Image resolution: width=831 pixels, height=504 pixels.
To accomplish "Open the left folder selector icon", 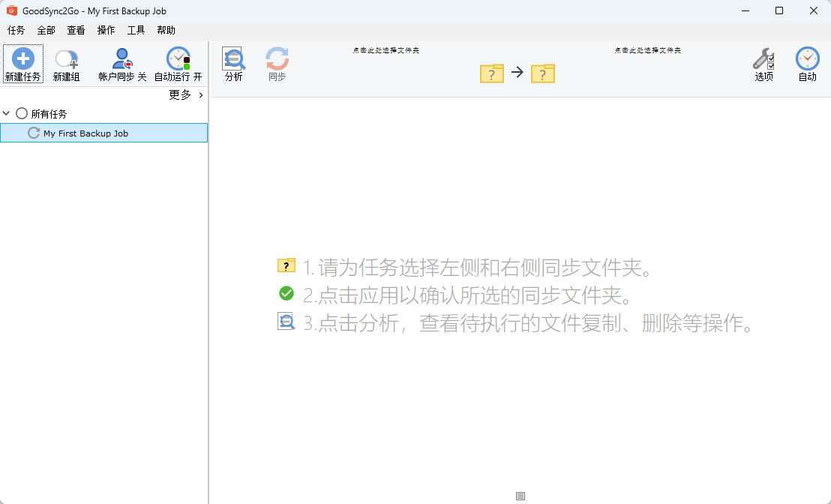I will [492, 73].
